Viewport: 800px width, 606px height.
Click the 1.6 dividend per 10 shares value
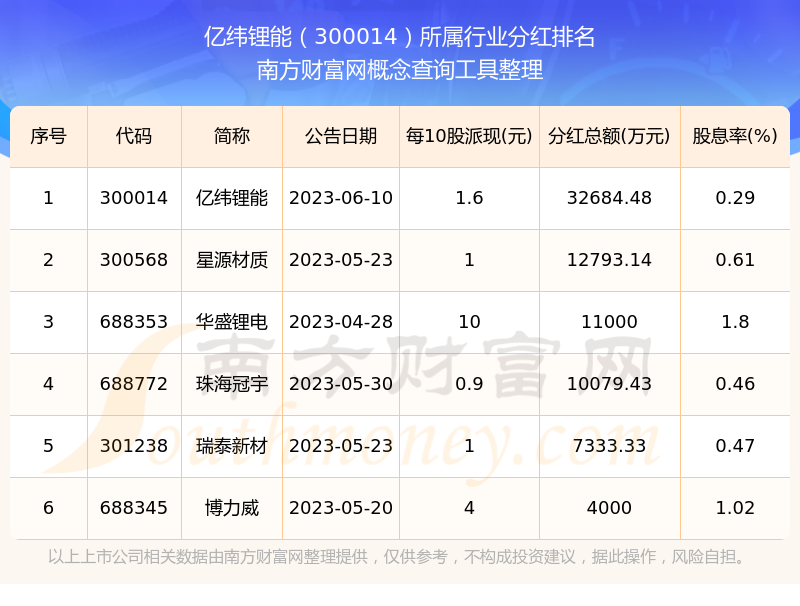click(x=469, y=198)
